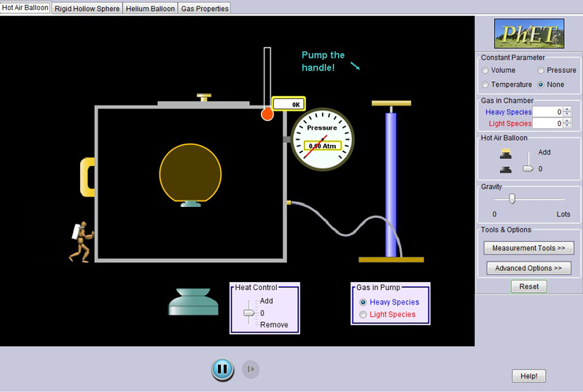Click the walking figure pushing the chamber
This screenshot has height=392, width=583.
(82, 242)
